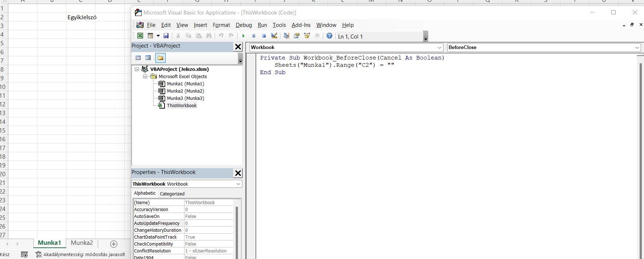
Task: Open the File menu
Action: pyautogui.click(x=151, y=25)
